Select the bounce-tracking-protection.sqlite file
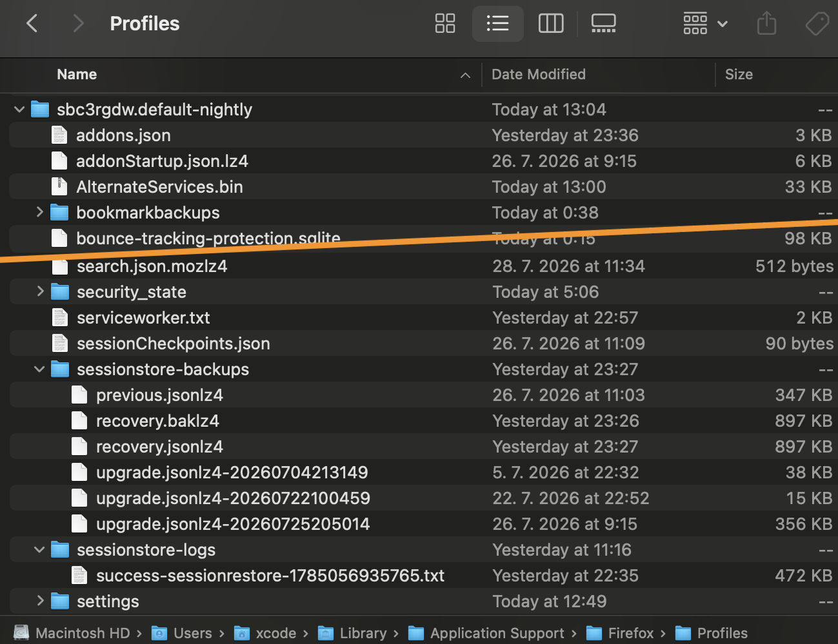 click(x=208, y=238)
